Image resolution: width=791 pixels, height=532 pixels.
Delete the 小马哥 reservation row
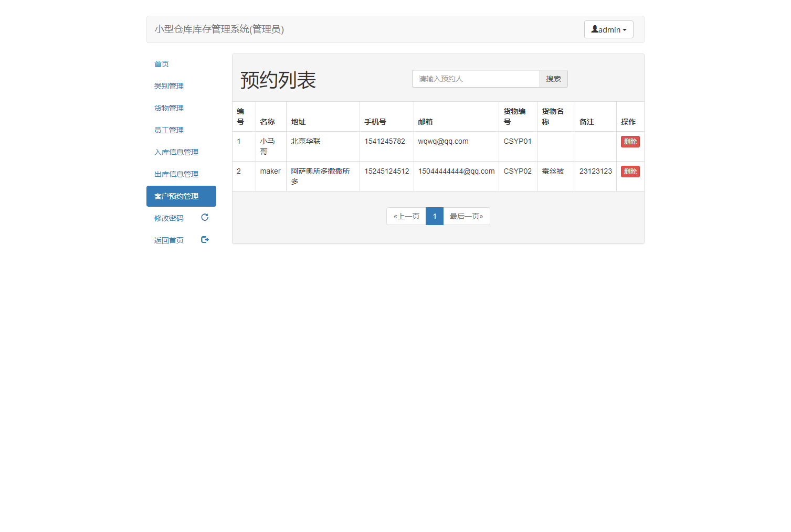click(x=630, y=142)
